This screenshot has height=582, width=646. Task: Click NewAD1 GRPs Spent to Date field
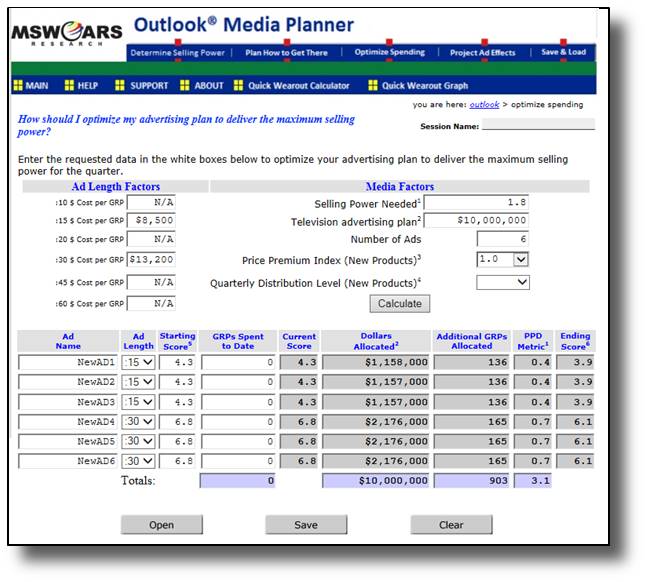click(238, 362)
